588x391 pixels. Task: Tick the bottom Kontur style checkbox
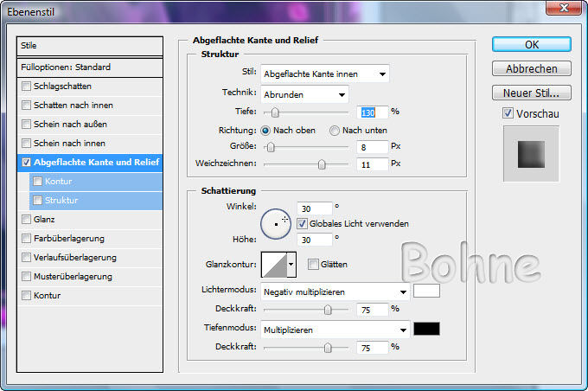coord(26,295)
